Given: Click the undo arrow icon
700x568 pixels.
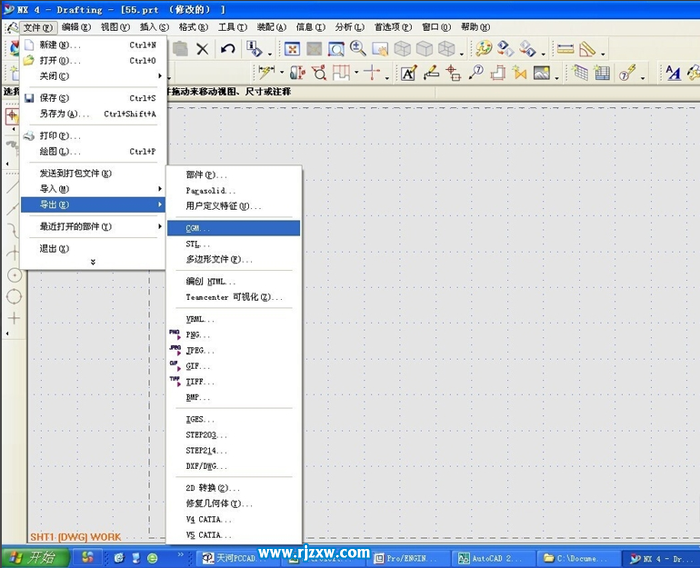Looking at the screenshot, I should 228,49.
